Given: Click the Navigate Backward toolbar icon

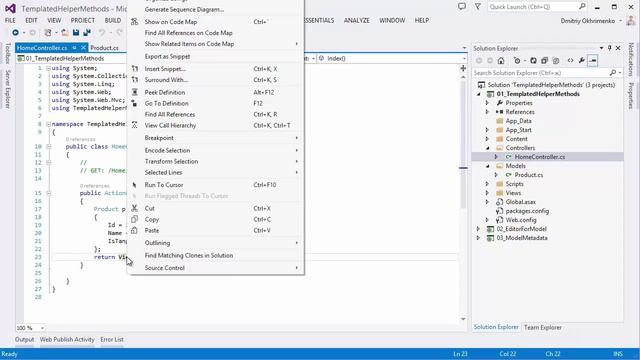Looking at the screenshot, I should [x=16, y=33].
